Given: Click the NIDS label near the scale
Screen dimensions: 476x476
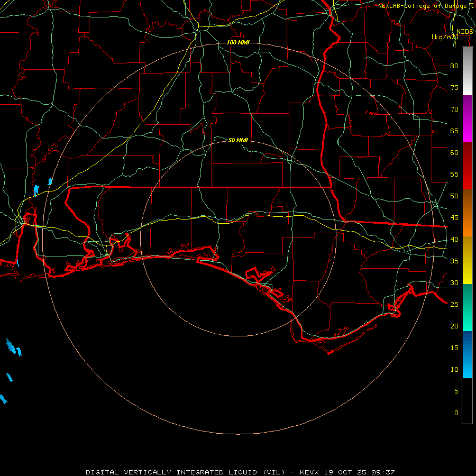Looking at the screenshot, I should pyautogui.click(x=465, y=32).
